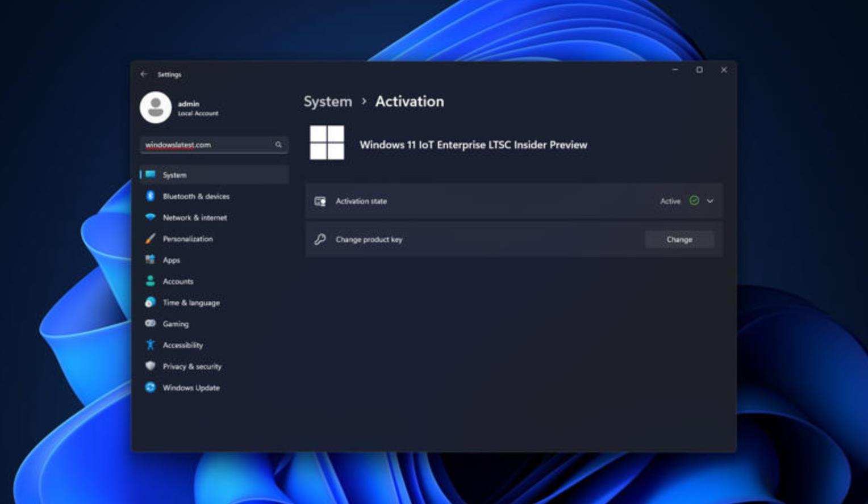Viewport: 868px width, 504px height.
Task: Maximize the Settings window
Action: pyautogui.click(x=699, y=70)
